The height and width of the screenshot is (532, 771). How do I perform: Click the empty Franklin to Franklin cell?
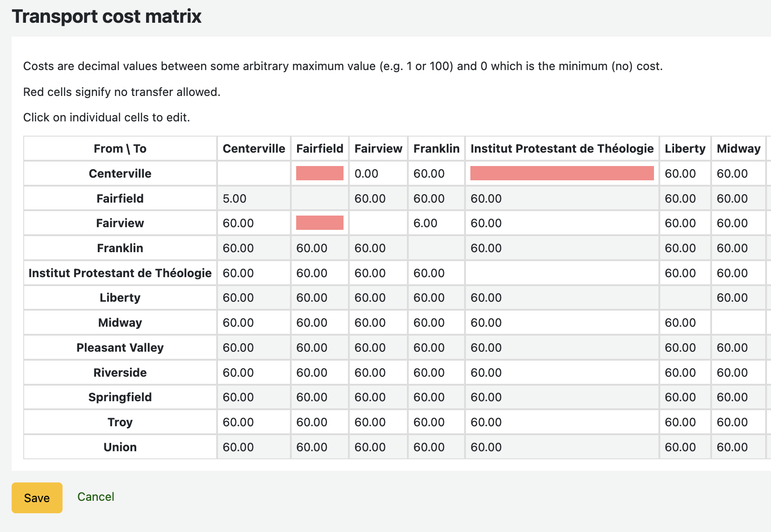[436, 248]
